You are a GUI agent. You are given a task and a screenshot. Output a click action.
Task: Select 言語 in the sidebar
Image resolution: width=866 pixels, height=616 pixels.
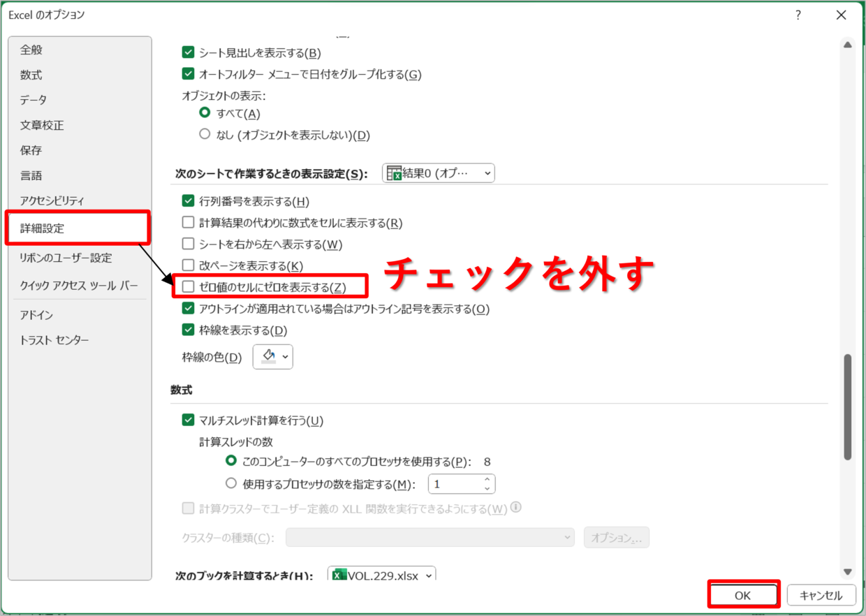31,175
